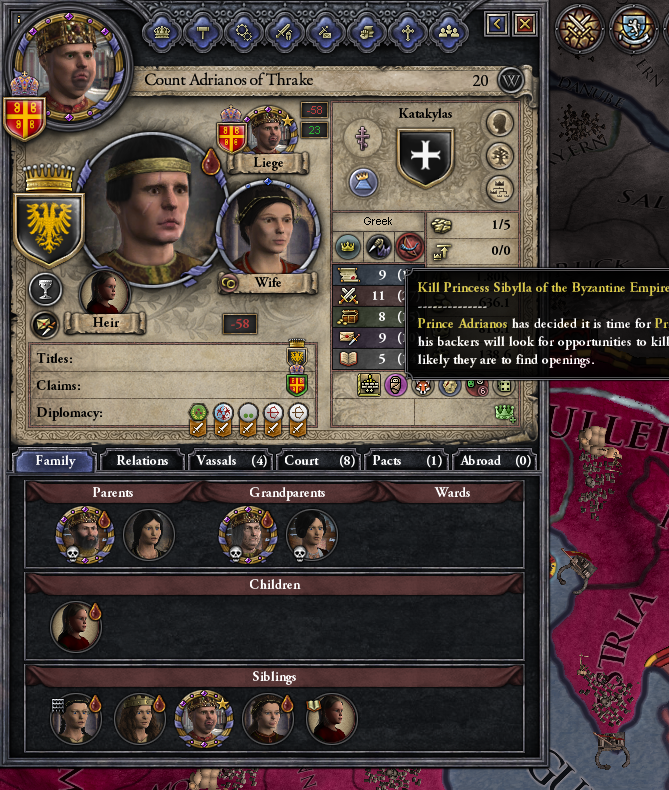Open the Intrigue view dagger-letter icon
Image resolution: width=669 pixels, height=790 pixels.
pyautogui.click(x=325, y=32)
